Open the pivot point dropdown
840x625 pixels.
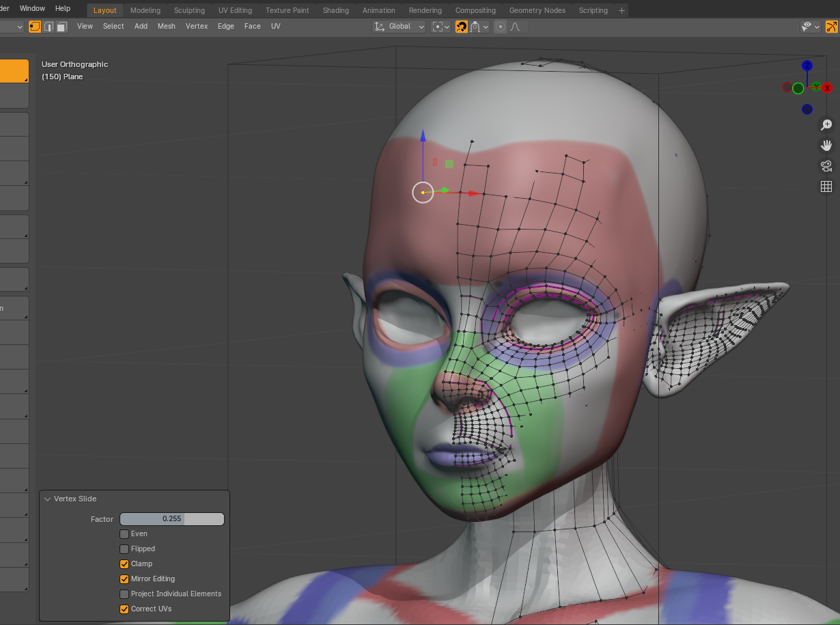(x=440, y=27)
